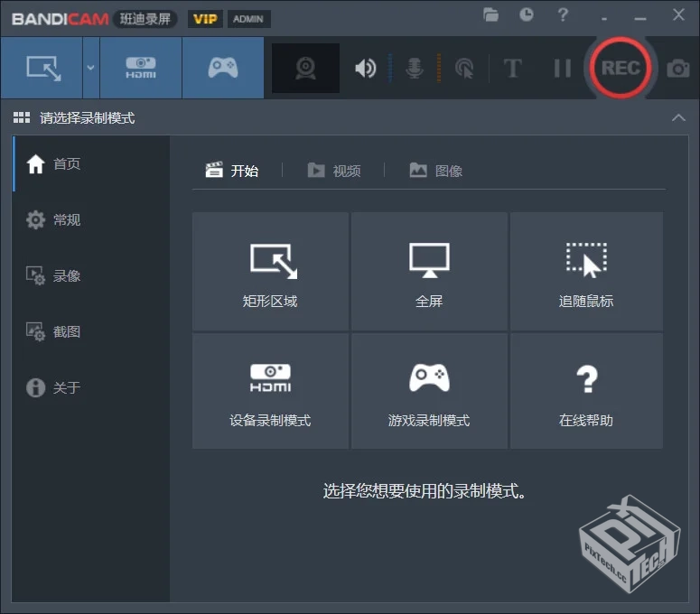The height and width of the screenshot is (614, 700).
Task: Start recording with REC button
Action: (x=621, y=68)
